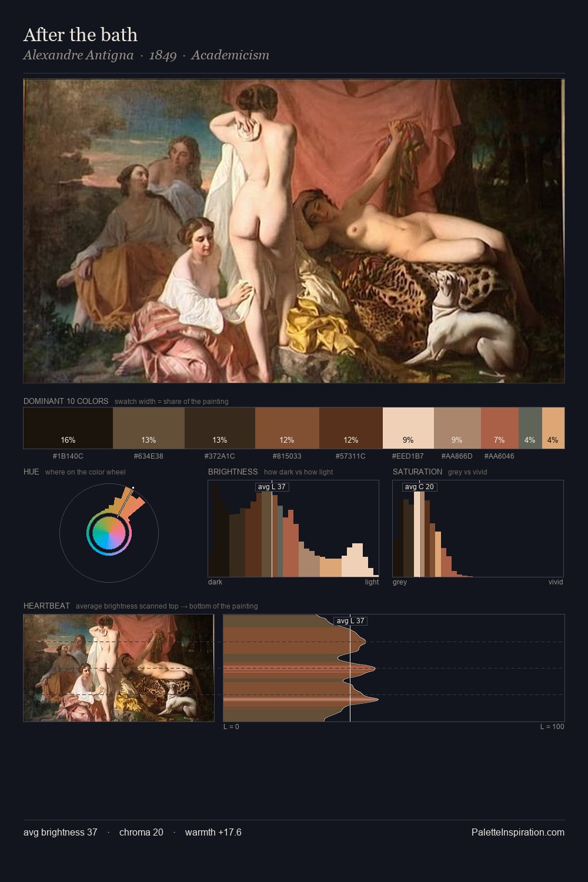This screenshot has width=588, height=882.
Task: Click 'grey vs vivid' caption
Action: [x=467, y=472]
